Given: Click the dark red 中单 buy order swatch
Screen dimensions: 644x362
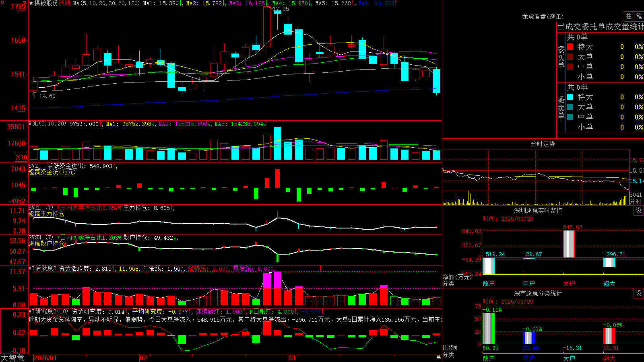Looking at the screenshot, I should (x=570, y=66).
